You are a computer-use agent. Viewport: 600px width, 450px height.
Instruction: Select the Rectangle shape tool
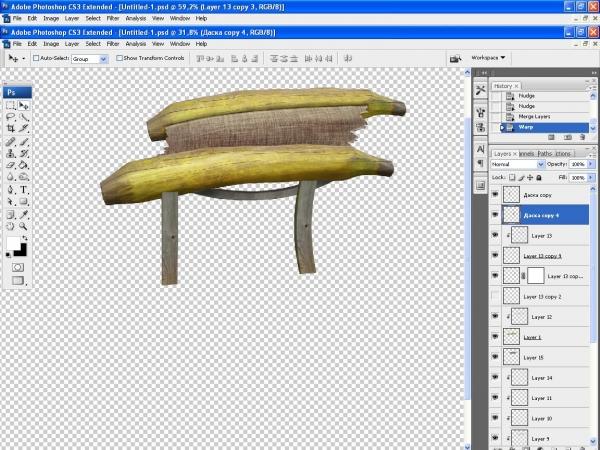[x=23, y=202]
